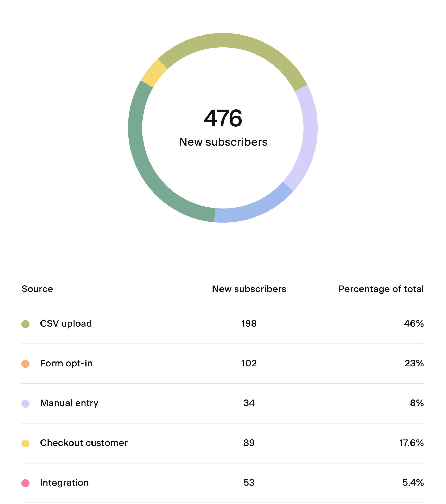Select the pink dot beside Integration

coord(25,483)
